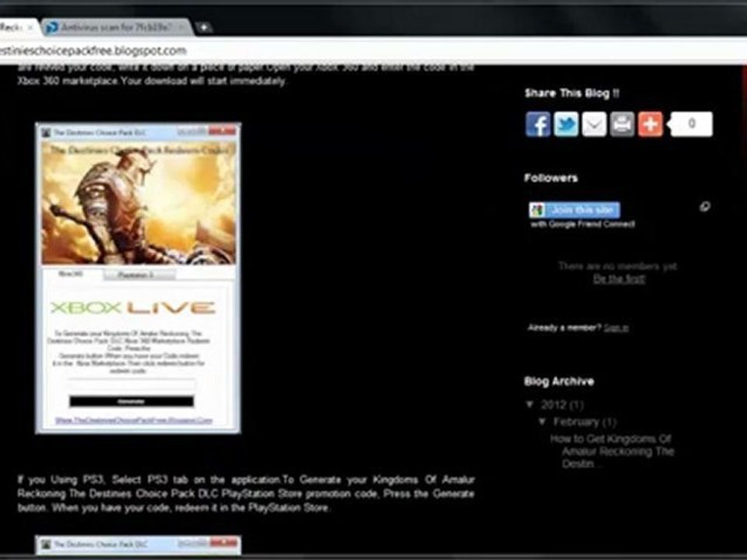Click the blogspot link in the generator screenshot
747x560 pixels.
pyautogui.click(x=134, y=421)
